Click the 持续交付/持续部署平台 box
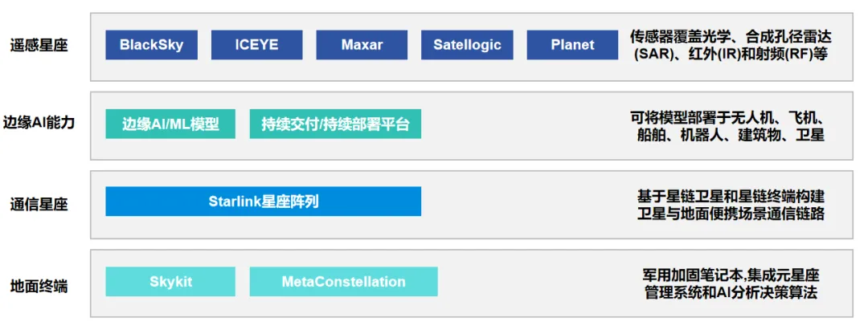The width and height of the screenshot is (868, 330). pos(335,124)
